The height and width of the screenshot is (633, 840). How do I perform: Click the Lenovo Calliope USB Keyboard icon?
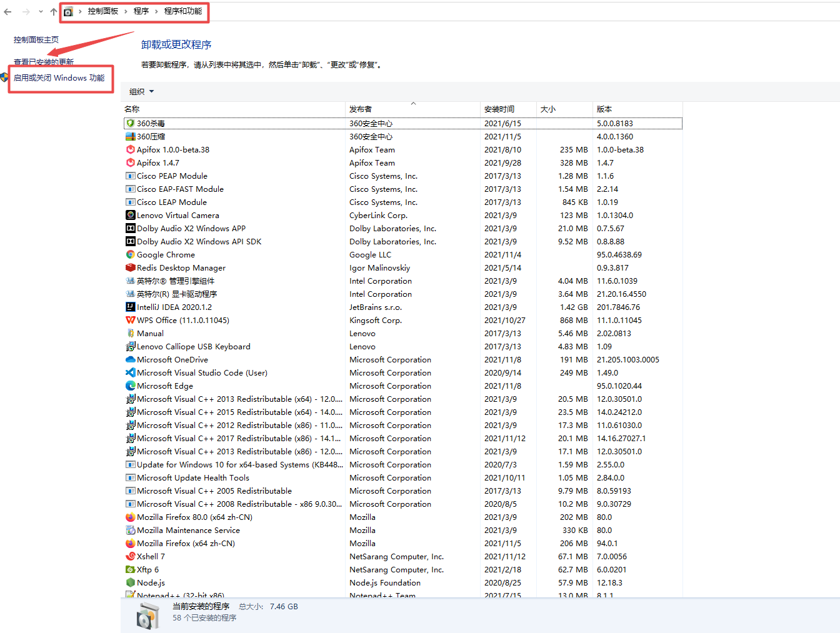131,346
